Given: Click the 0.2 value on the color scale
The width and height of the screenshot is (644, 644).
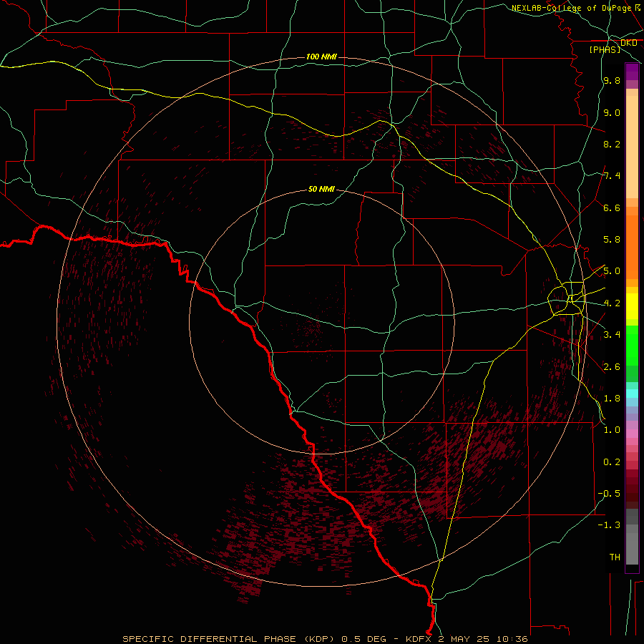Looking at the screenshot, I should tap(612, 462).
